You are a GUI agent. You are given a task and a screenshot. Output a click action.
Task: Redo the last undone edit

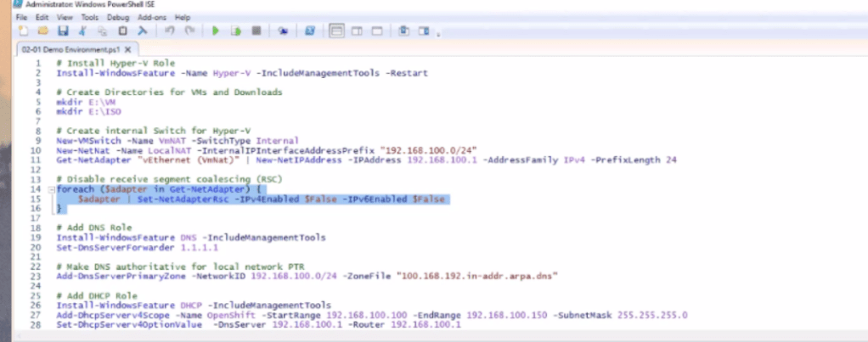[189, 31]
